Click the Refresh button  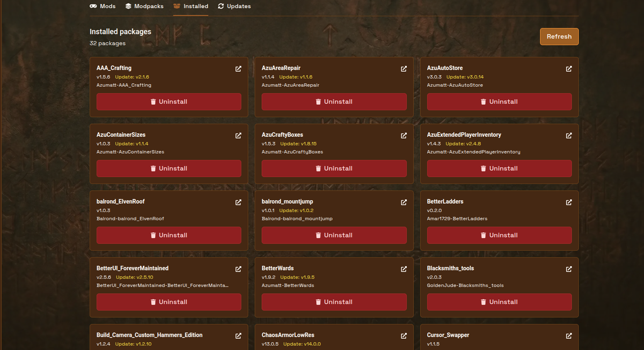(559, 36)
